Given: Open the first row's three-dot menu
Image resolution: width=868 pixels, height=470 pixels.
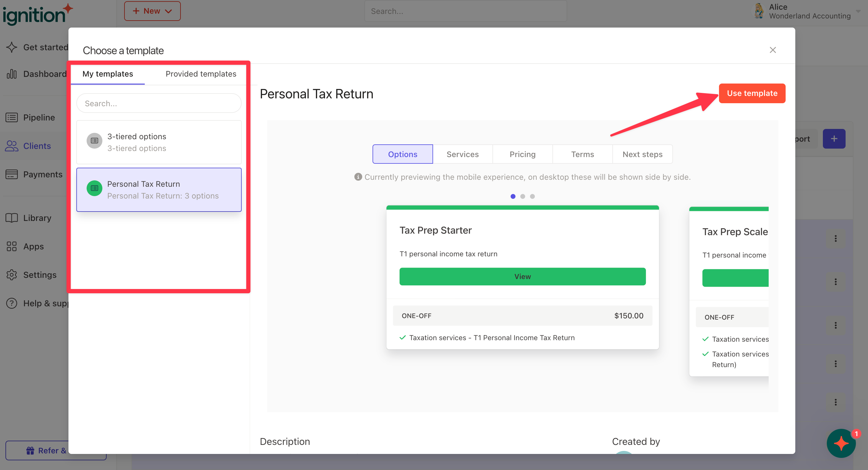Looking at the screenshot, I should point(836,239).
